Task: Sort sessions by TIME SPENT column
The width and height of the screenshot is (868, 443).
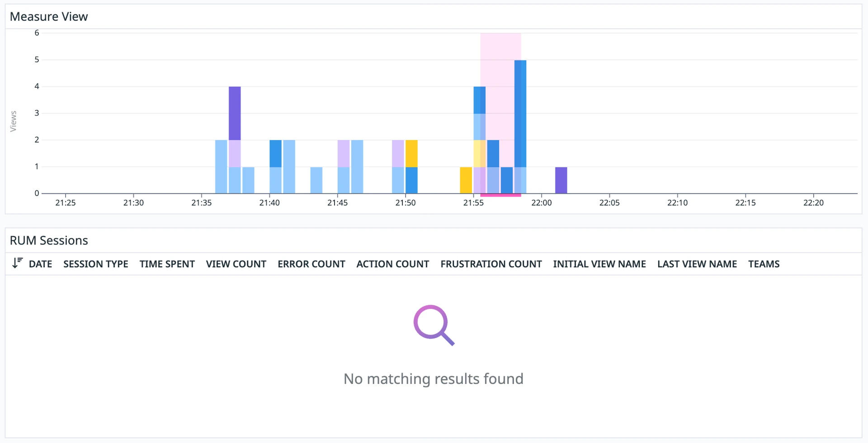Action: (x=167, y=264)
